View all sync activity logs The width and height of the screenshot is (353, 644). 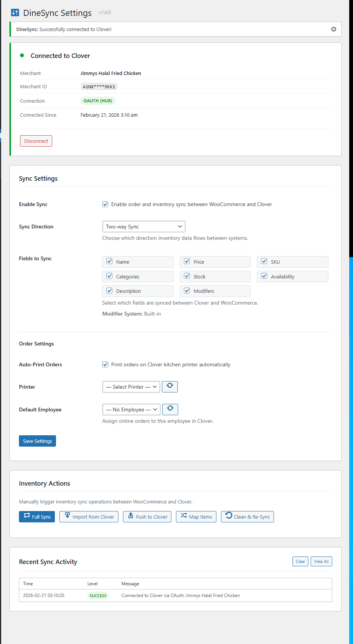[321, 561]
